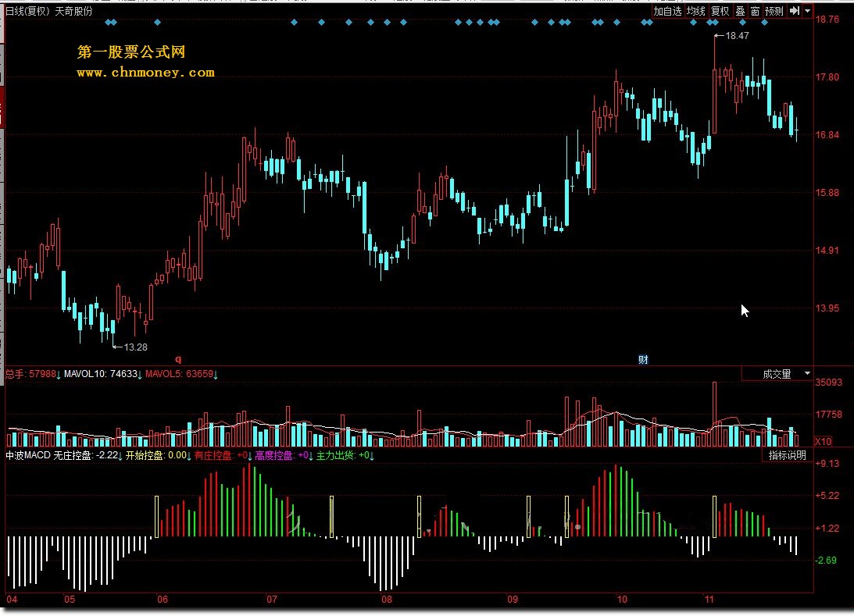Click the 35093 volume axis value
This screenshot has height=616, width=854.
[x=828, y=383]
